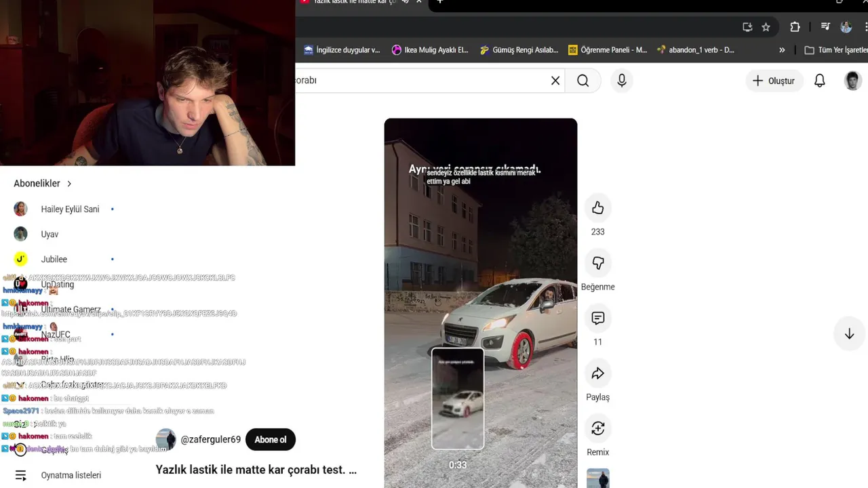The image size is (868, 488).
Task: Open the Short title Yazlık lastik ile matte
Action: click(256, 470)
